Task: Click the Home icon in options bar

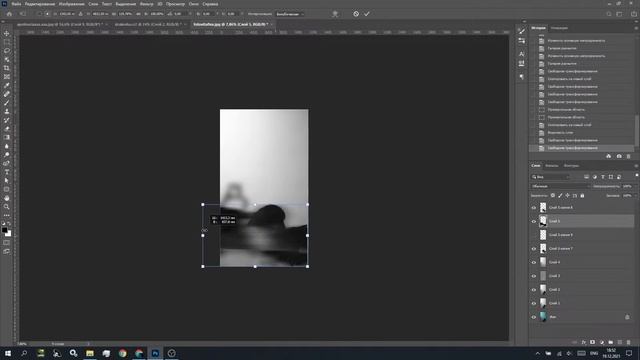Action: [x=9, y=14]
